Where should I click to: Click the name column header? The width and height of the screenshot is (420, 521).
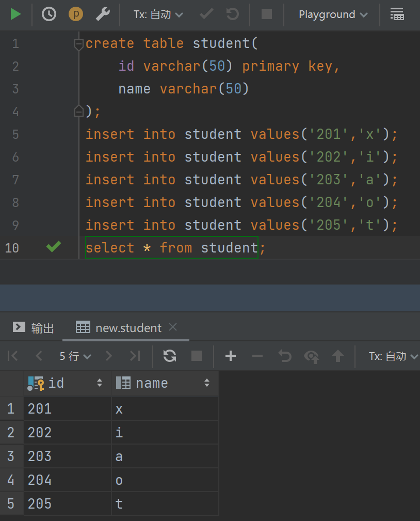point(165,384)
